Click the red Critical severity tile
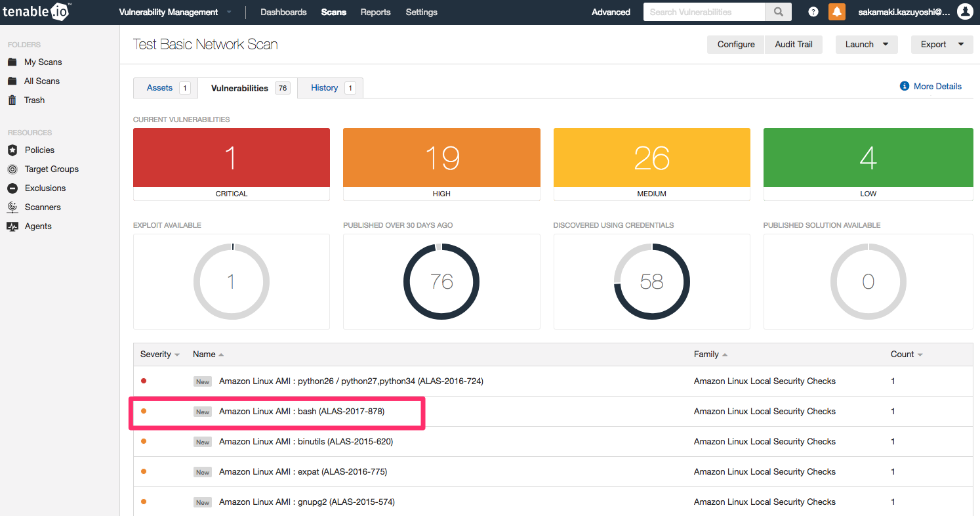Viewport: 980px width, 516px height. [x=232, y=158]
